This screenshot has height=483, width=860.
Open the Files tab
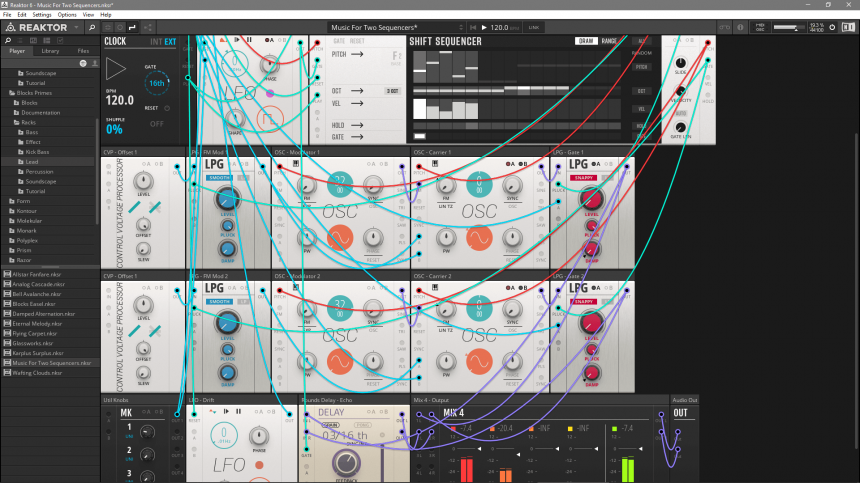(83, 51)
